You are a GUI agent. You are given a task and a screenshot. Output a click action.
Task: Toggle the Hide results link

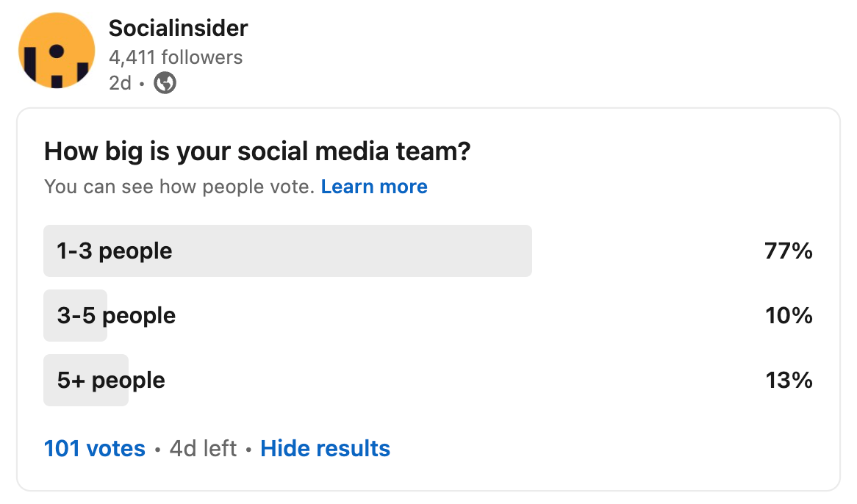tap(325, 448)
